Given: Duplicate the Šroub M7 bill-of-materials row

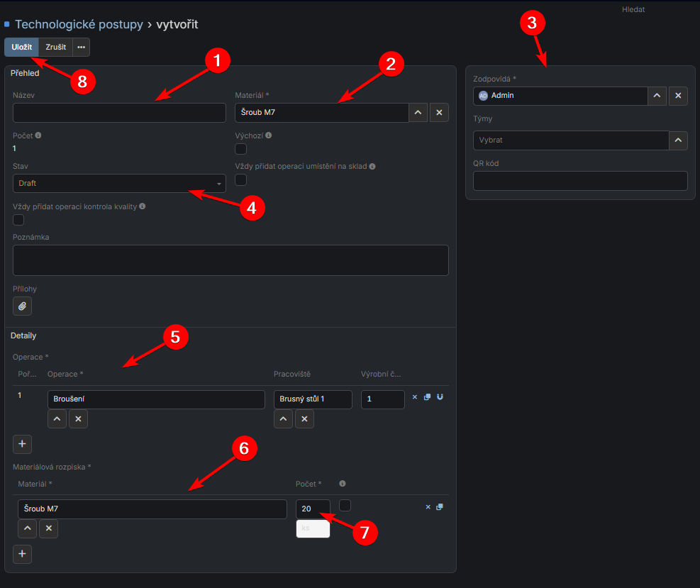Looking at the screenshot, I should tap(440, 506).
